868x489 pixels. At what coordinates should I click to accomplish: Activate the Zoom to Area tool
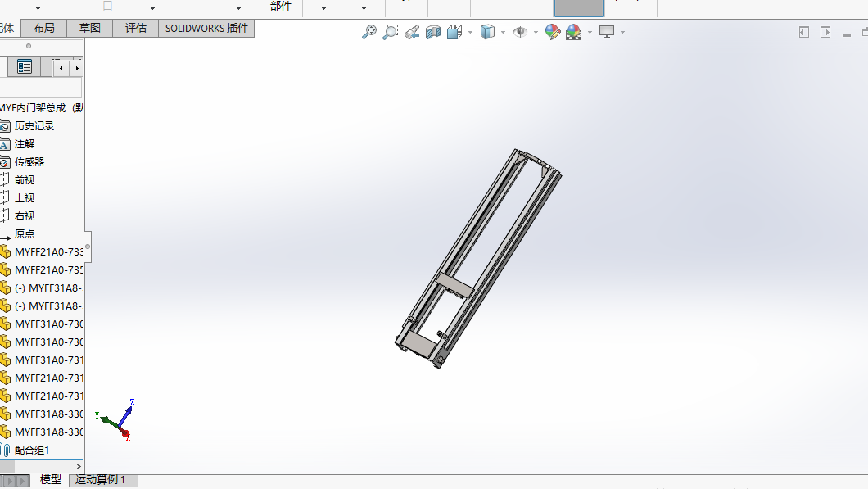point(391,32)
